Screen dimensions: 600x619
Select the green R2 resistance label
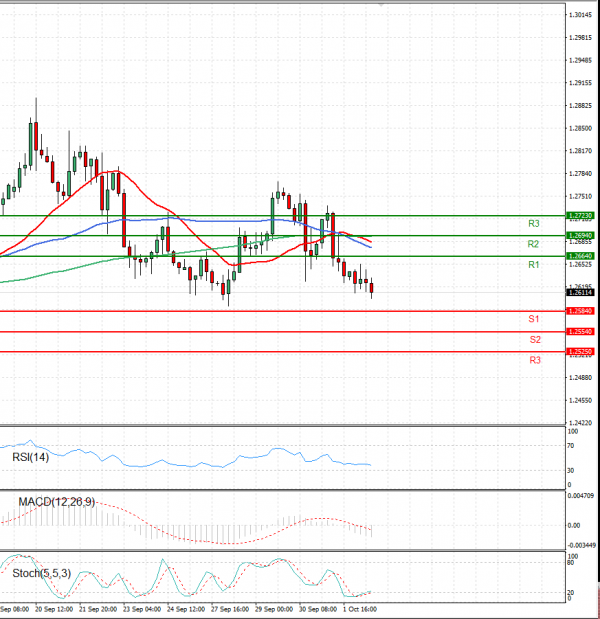point(533,244)
